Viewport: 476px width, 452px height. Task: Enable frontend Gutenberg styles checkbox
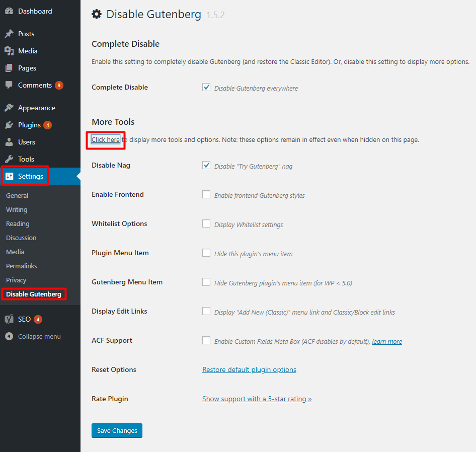pos(206,194)
